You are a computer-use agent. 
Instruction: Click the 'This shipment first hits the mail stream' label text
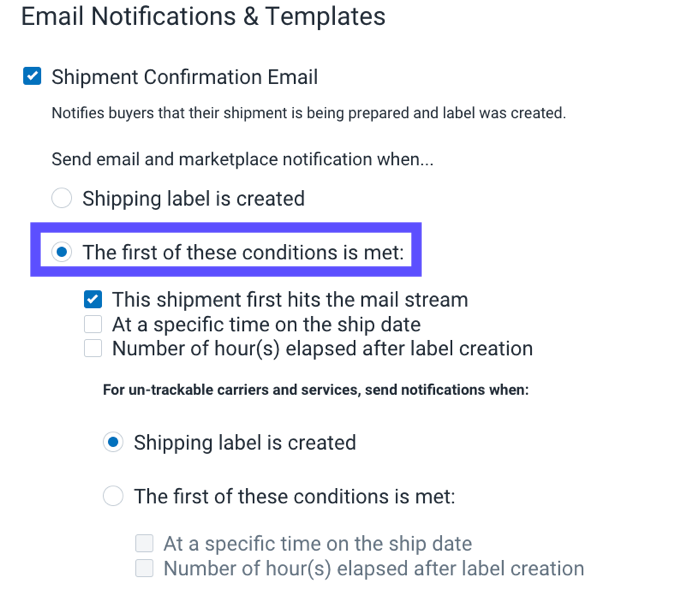tap(289, 299)
